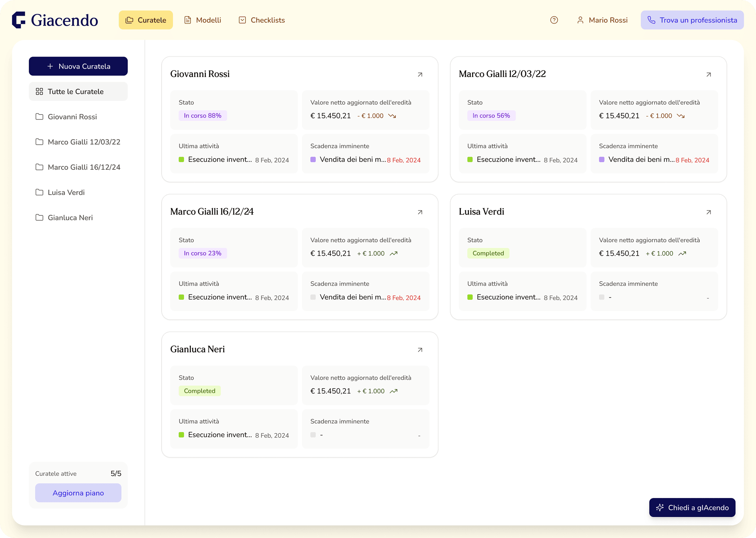Open Giovanni Rossi card arrow icon
This screenshot has height=538, width=756.
(x=420, y=74)
